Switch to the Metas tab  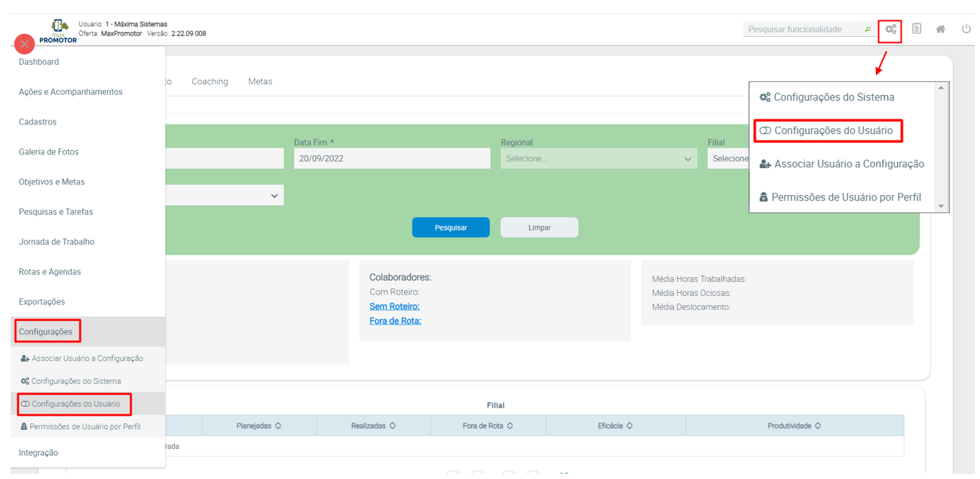tap(260, 81)
